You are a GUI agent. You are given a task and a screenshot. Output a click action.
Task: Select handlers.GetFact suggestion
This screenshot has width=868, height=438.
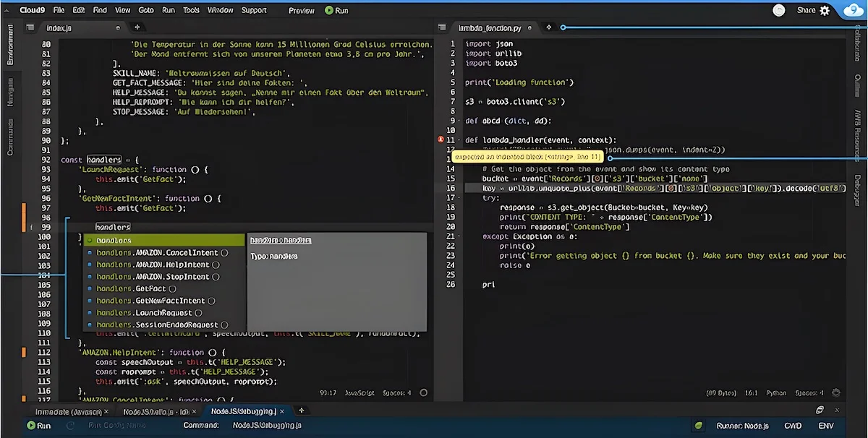[x=164, y=288]
